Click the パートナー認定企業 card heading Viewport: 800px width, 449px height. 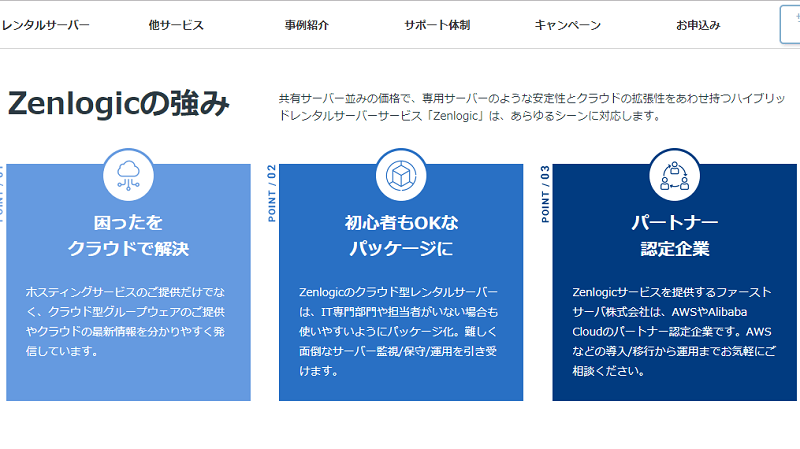coord(674,235)
